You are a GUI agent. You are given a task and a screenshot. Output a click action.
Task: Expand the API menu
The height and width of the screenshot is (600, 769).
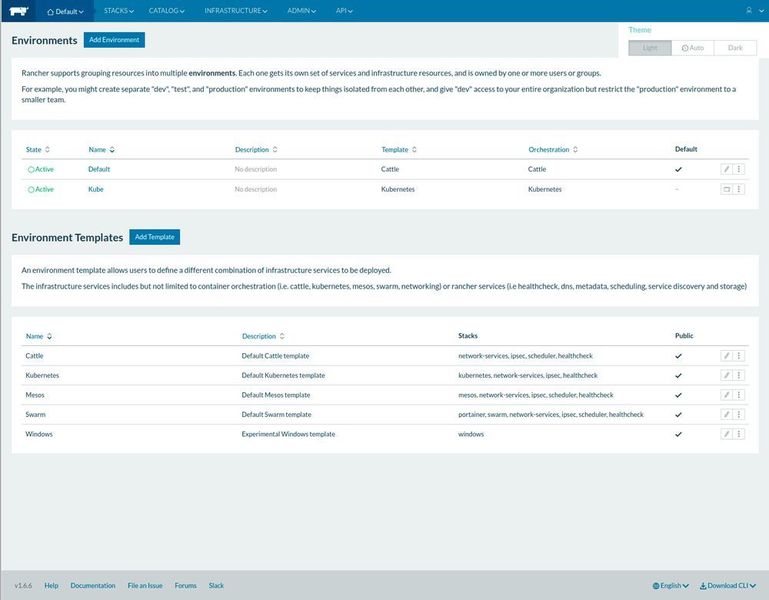344,11
